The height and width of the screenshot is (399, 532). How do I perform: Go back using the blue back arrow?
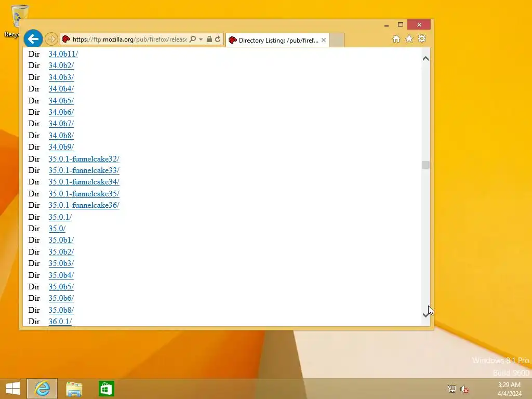(33, 39)
